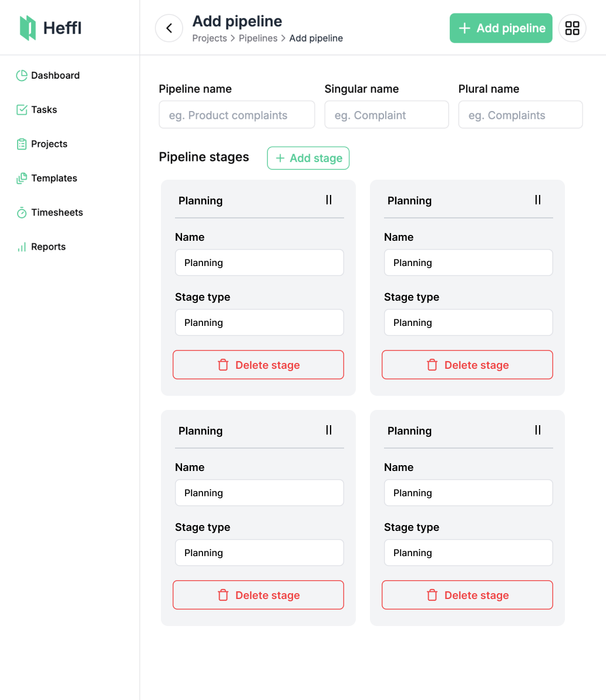Edit Name field of top-left stage
606x700 pixels.
260,262
